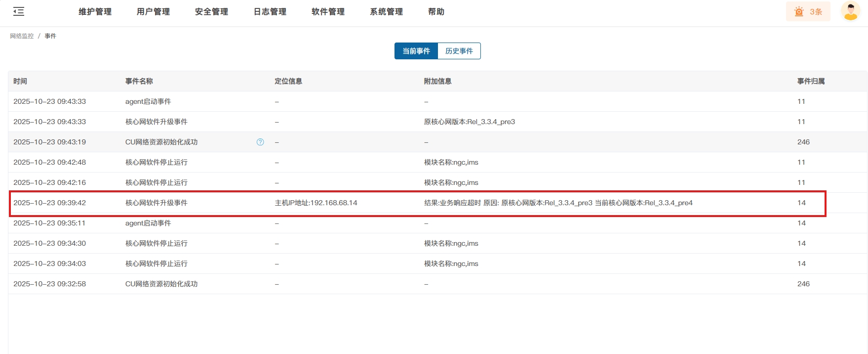Select the 安全管理 menu item

211,12
